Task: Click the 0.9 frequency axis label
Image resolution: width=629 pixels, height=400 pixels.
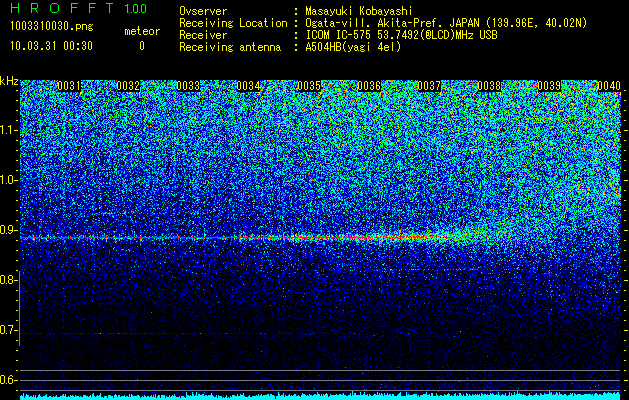Action: tap(8, 230)
